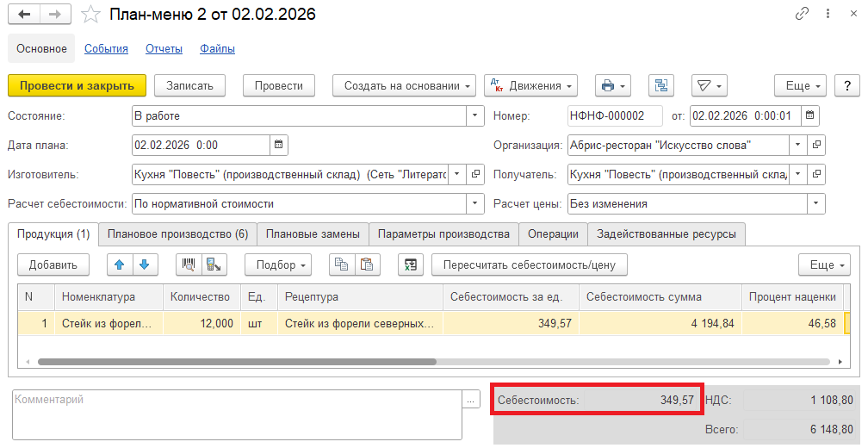868x448 pixels.
Task: Switch to the Продукция (1) tab
Action: pos(53,233)
